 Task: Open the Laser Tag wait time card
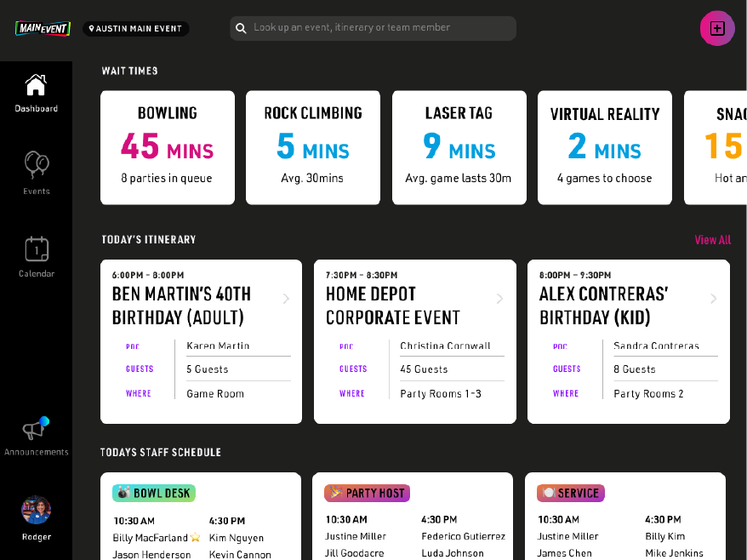click(x=459, y=147)
